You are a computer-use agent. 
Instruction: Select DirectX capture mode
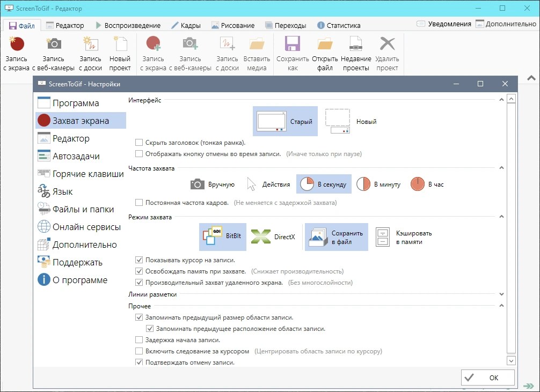[273, 237]
